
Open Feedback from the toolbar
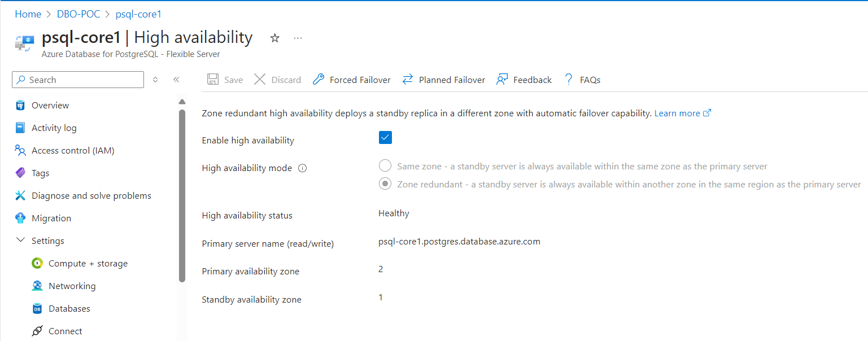click(524, 80)
